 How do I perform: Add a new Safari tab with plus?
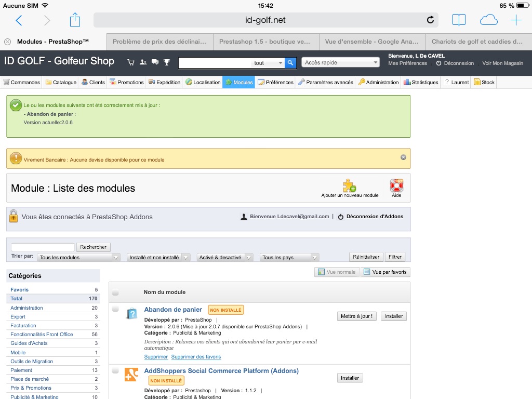point(516,20)
